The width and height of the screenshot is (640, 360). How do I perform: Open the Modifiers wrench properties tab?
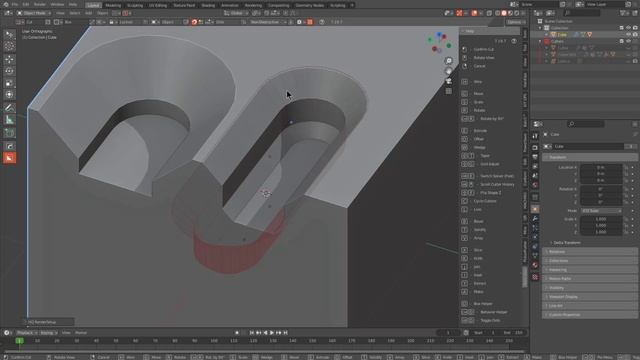(535, 219)
